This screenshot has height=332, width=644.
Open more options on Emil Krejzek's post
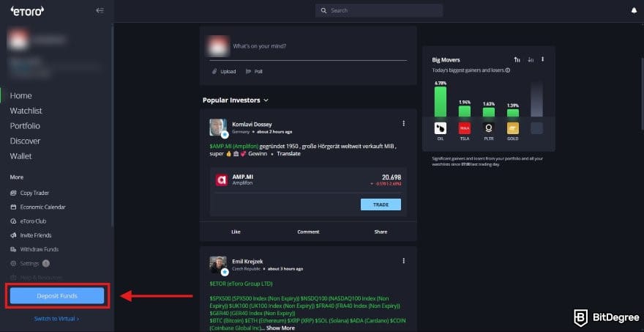click(403, 261)
